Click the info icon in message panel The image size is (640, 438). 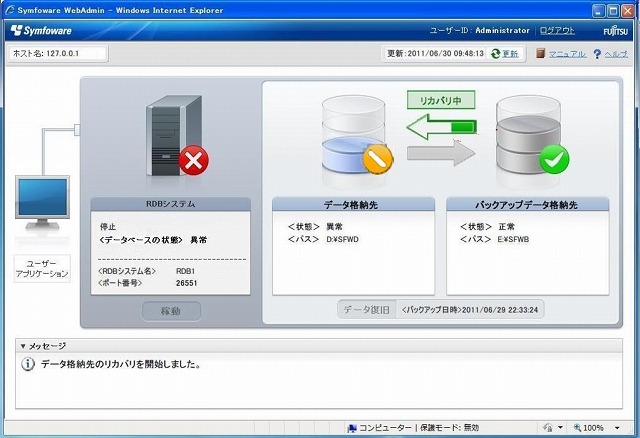click(x=27, y=364)
